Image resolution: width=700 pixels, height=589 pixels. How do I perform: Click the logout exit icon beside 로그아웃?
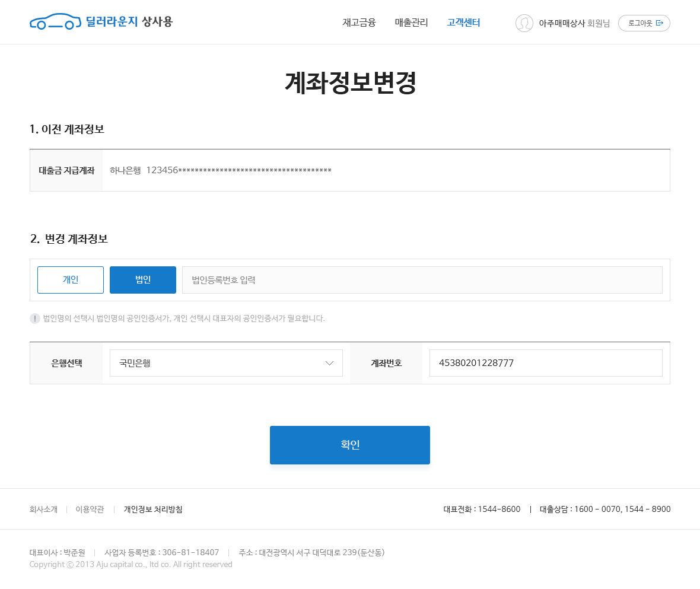[660, 23]
